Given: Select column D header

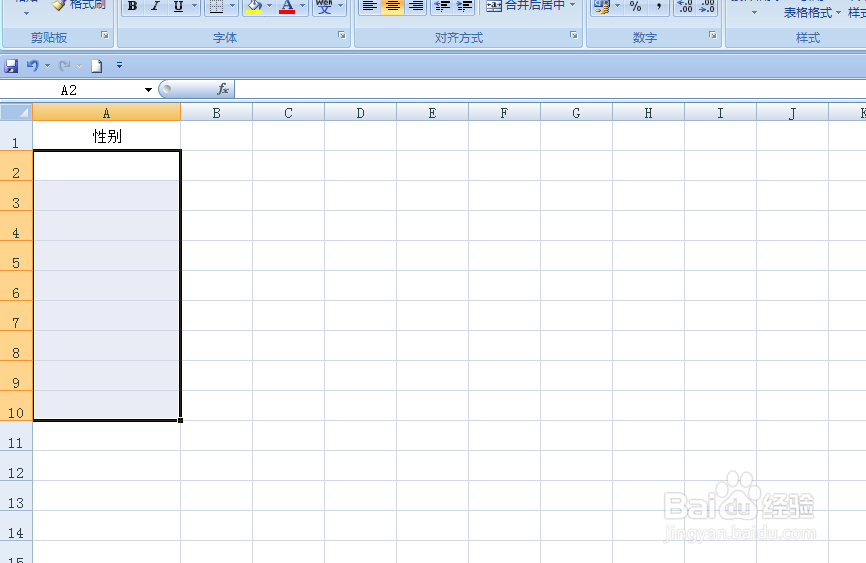Looking at the screenshot, I should point(361,113).
